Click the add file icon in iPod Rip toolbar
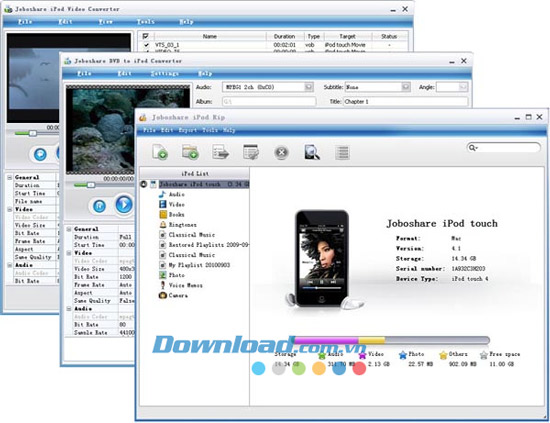 pos(160,152)
